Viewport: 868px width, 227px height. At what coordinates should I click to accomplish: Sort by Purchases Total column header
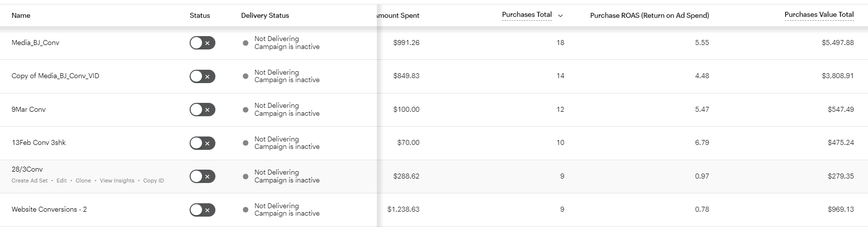tap(526, 15)
